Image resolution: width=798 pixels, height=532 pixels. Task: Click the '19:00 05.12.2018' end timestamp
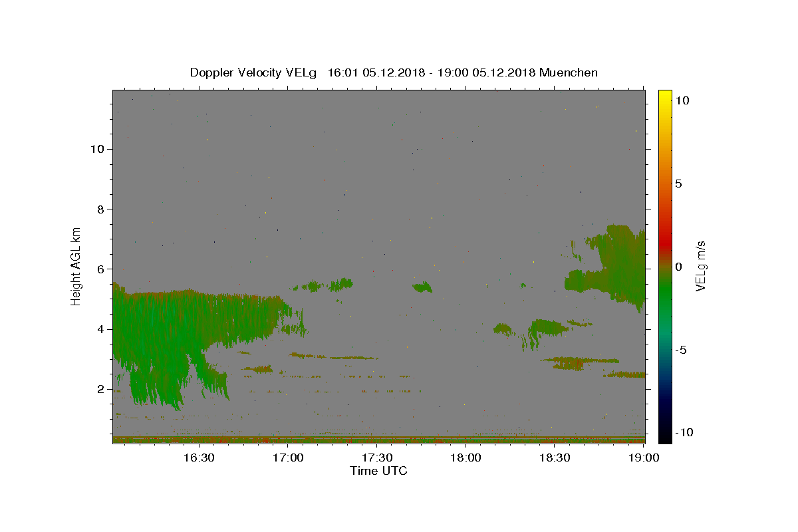click(485, 72)
